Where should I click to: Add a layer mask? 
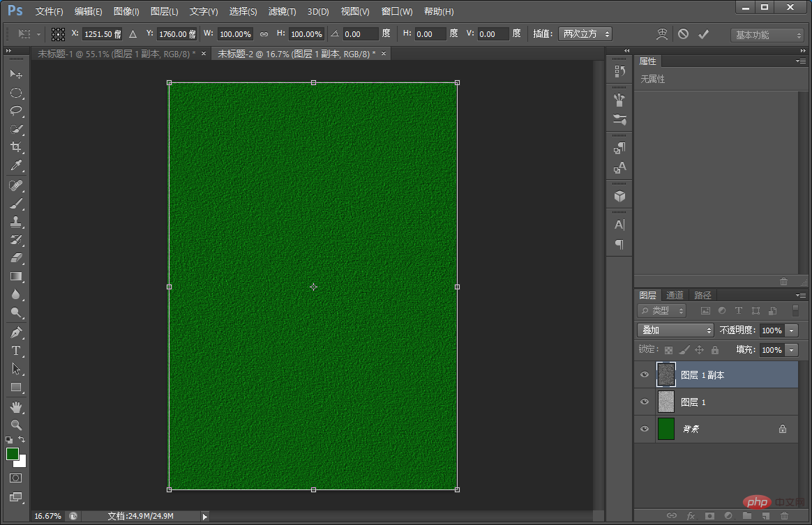(x=709, y=516)
